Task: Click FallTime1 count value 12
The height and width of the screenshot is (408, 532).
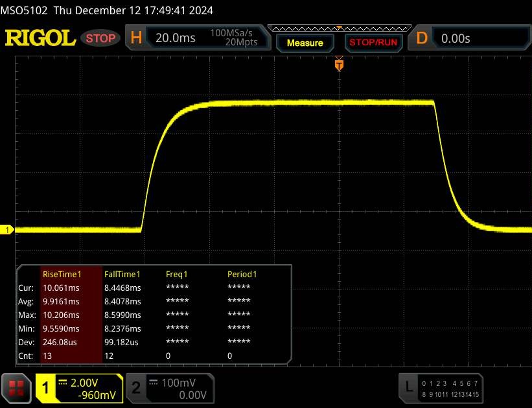Action: pyautogui.click(x=109, y=356)
